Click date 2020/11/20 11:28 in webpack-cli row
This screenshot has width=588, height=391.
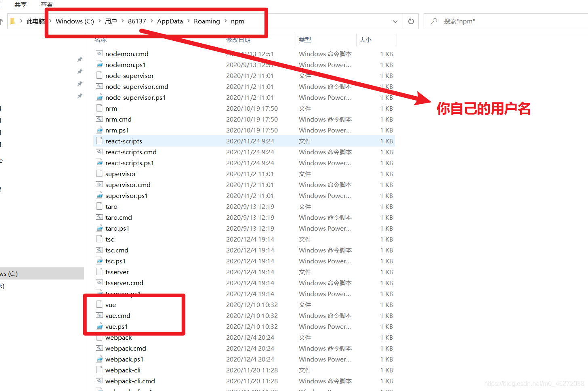[252, 370]
